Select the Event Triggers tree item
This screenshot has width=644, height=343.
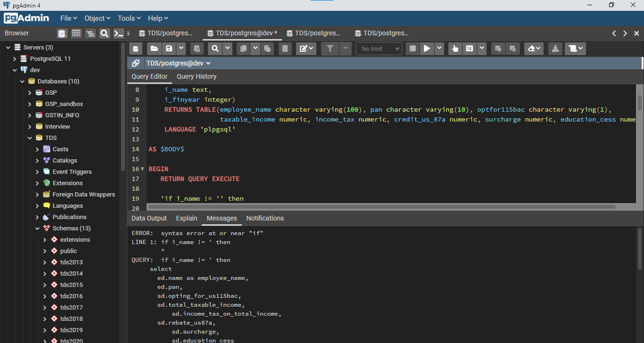(72, 172)
